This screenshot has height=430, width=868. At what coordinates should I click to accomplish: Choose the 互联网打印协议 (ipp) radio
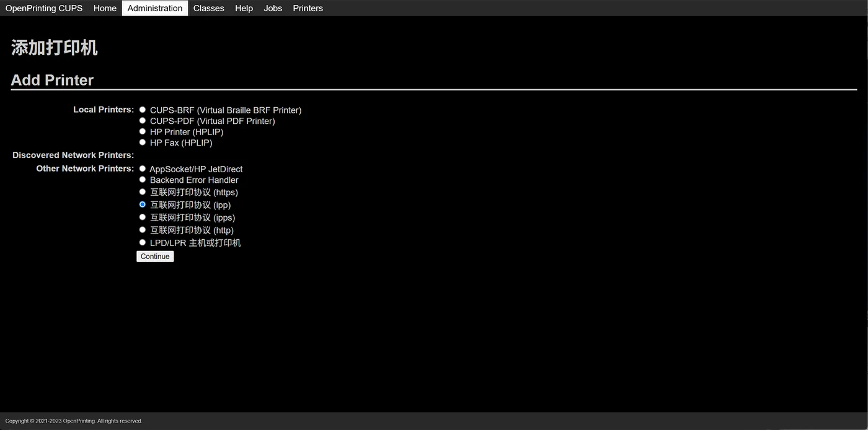tap(143, 204)
